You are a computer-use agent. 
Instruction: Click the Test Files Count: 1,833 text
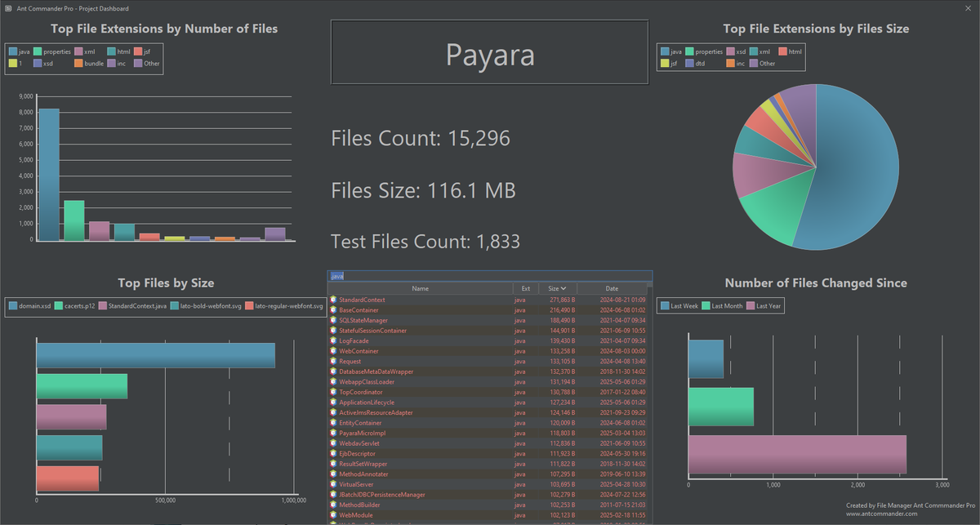425,242
